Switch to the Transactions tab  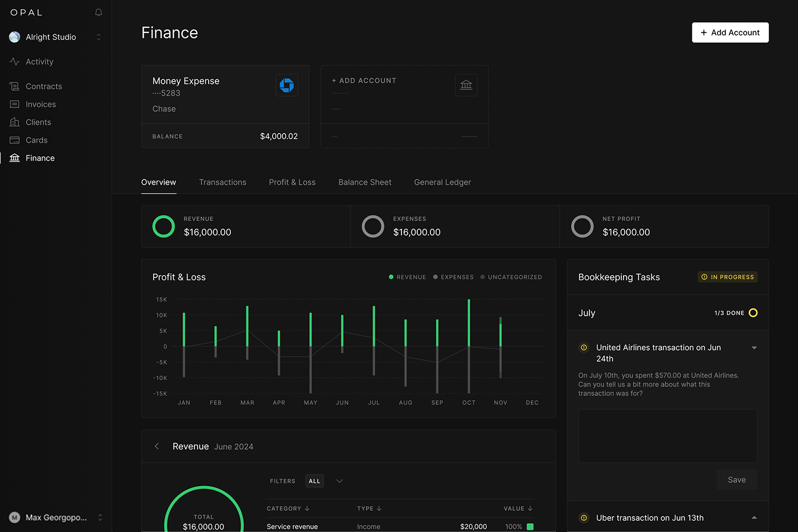[x=223, y=182]
